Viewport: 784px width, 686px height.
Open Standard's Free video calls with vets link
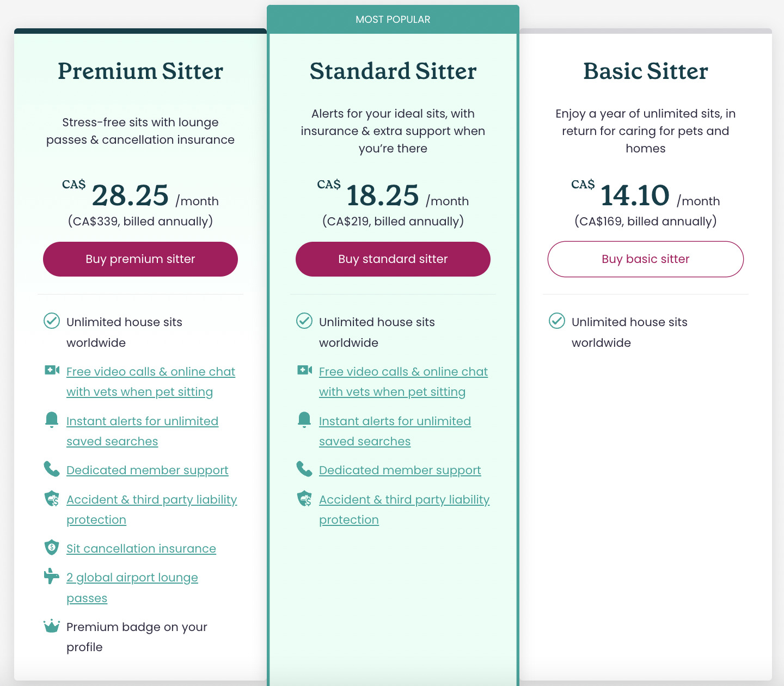click(x=403, y=382)
